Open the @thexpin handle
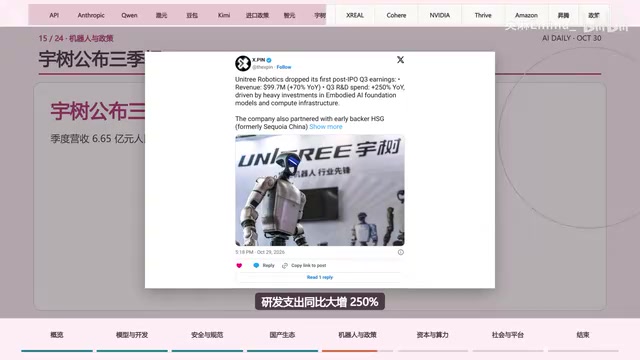 point(262,67)
